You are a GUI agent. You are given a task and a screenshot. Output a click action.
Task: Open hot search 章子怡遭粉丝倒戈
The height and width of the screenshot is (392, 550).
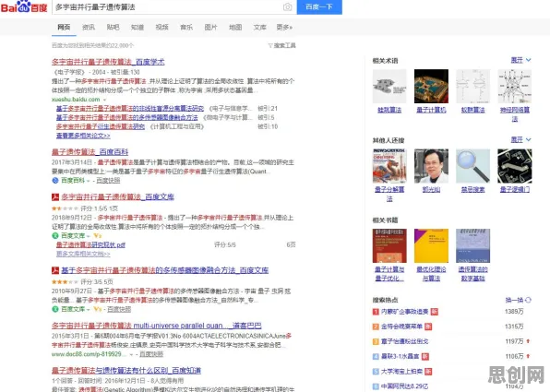405,341
